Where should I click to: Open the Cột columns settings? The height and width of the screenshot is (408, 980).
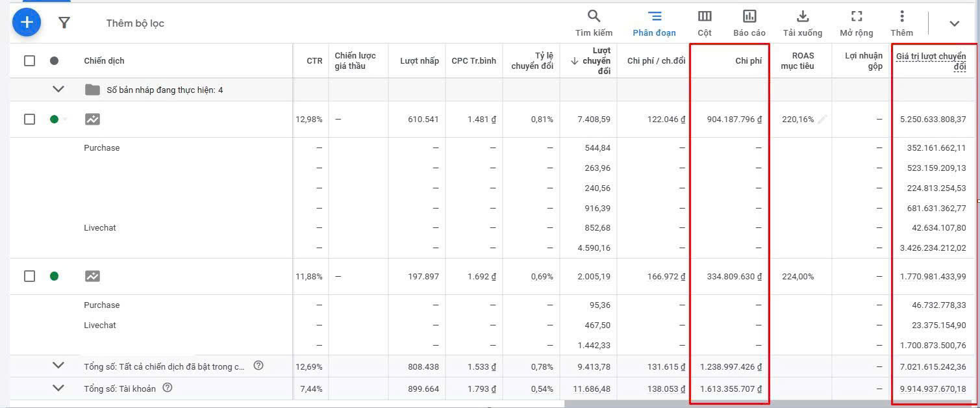pyautogui.click(x=705, y=23)
